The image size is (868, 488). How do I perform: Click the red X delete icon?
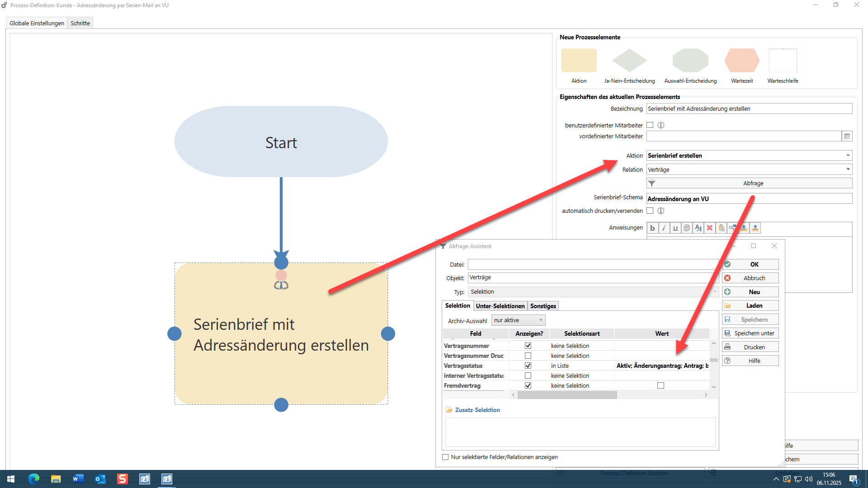point(710,228)
